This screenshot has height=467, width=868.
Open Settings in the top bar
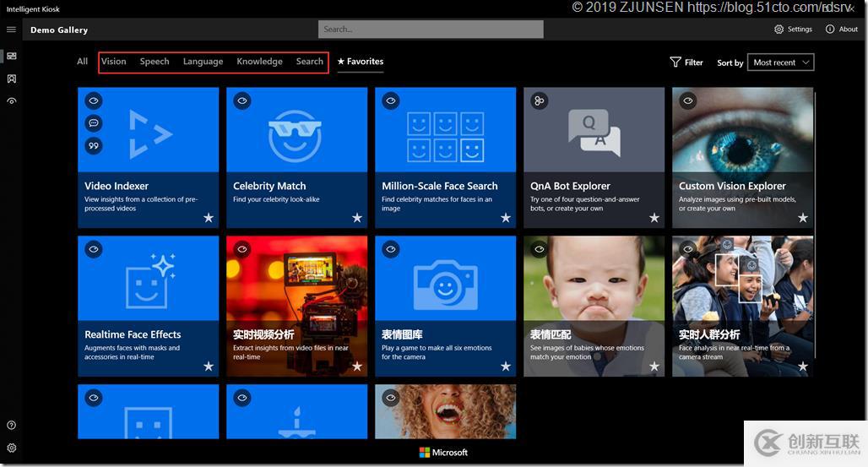(x=793, y=30)
